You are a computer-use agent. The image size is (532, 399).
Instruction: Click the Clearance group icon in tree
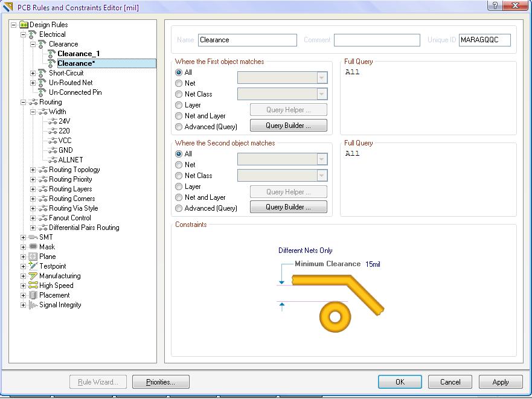coord(42,44)
